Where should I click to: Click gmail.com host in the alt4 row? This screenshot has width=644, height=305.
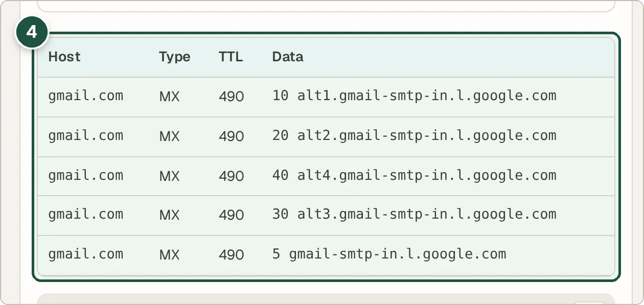(86, 176)
